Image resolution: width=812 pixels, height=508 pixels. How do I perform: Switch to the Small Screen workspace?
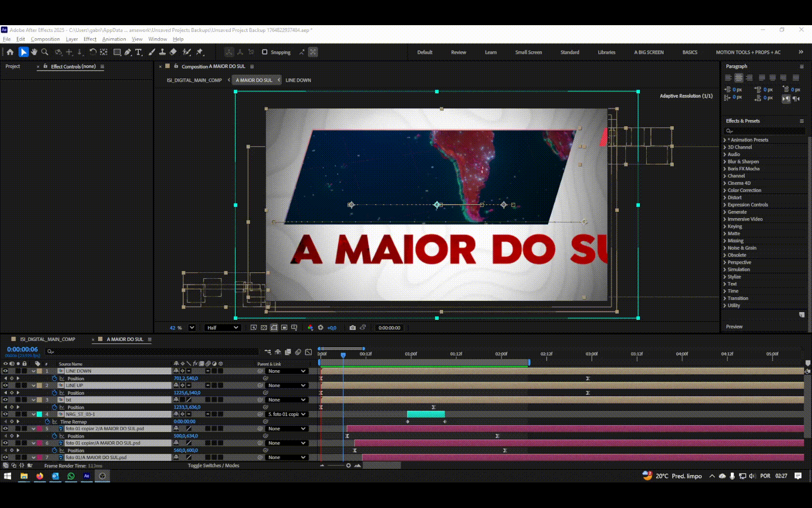click(x=528, y=52)
